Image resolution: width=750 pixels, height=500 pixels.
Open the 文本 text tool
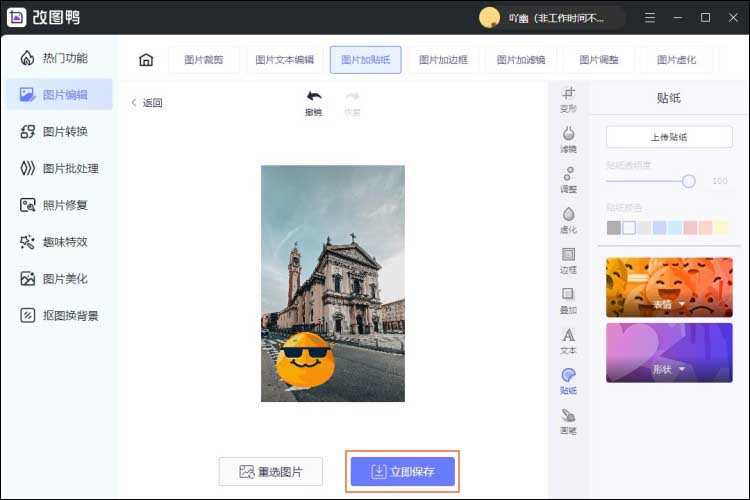pyautogui.click(x=568, y=341)
